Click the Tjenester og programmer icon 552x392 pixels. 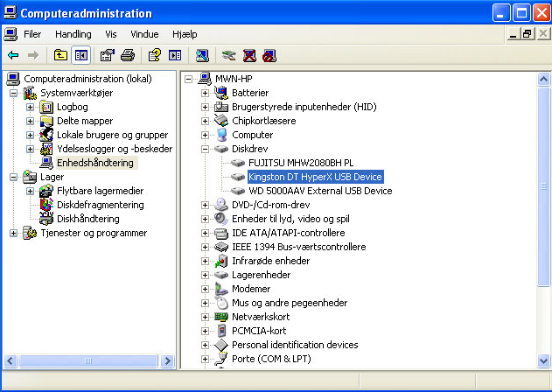tap(30, 233)
